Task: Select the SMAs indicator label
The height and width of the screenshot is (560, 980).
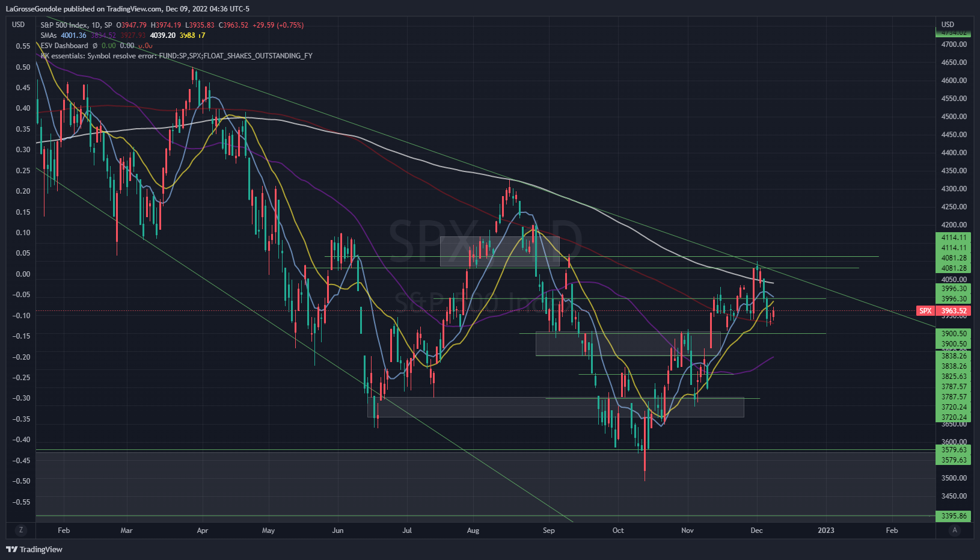Action: [x=49, y=35]
